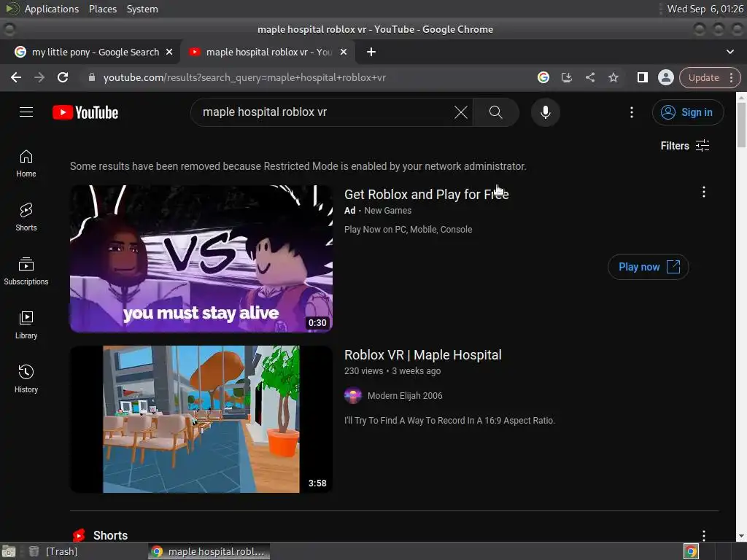747x560 pixels.
Task: Toggle Chrome side panel icon
Action: point(642,77)
